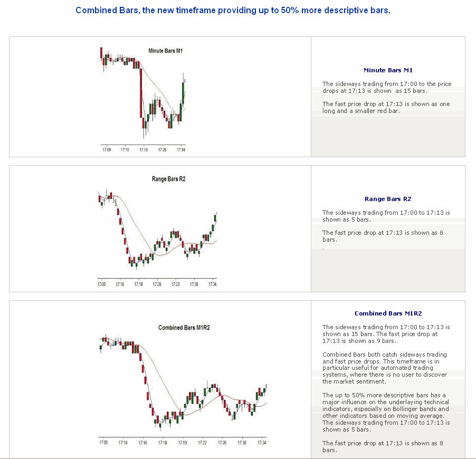This screenshot has height=459, width=476.
Task: Click the Range Bars paragraph about sideways trading as 5 bars
Action: [386, 216]
